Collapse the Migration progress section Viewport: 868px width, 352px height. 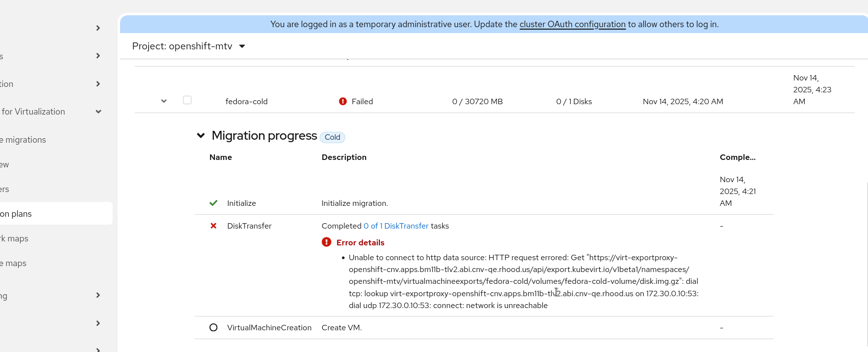coord(201,136)
